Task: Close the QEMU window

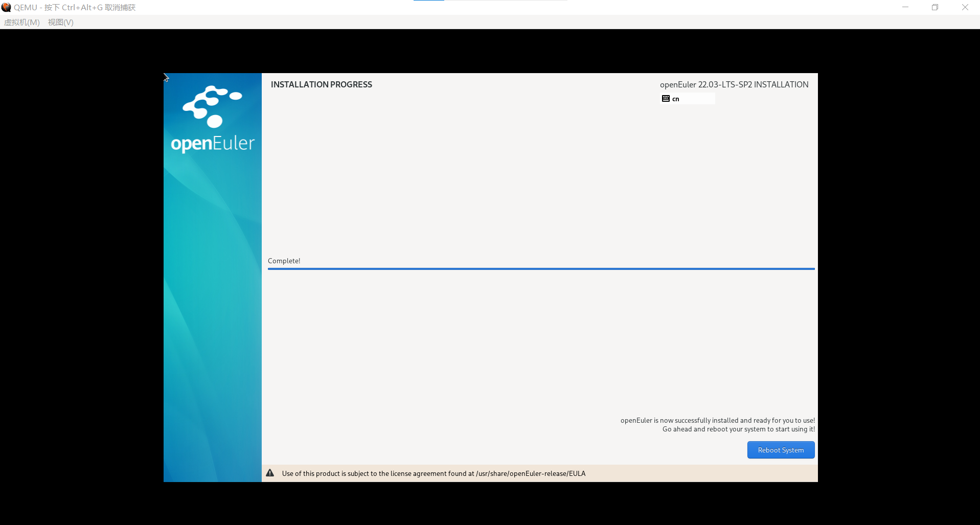Action: 965,7
